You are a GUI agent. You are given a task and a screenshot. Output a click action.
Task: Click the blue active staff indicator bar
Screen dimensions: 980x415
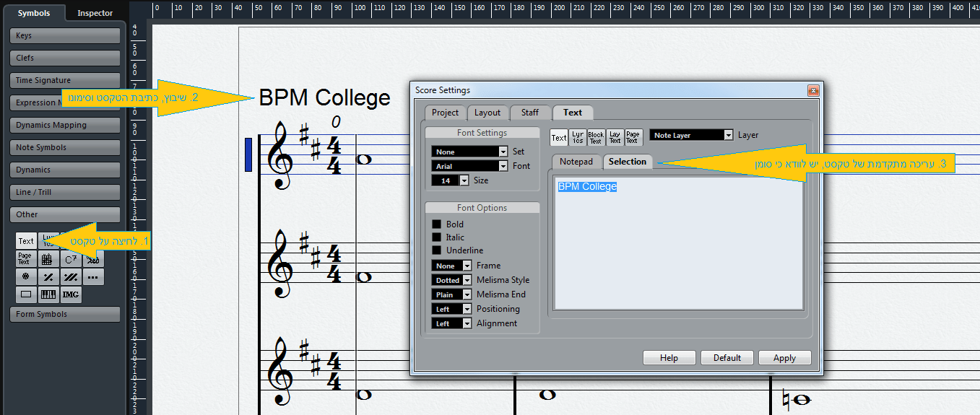click(248, 154)
